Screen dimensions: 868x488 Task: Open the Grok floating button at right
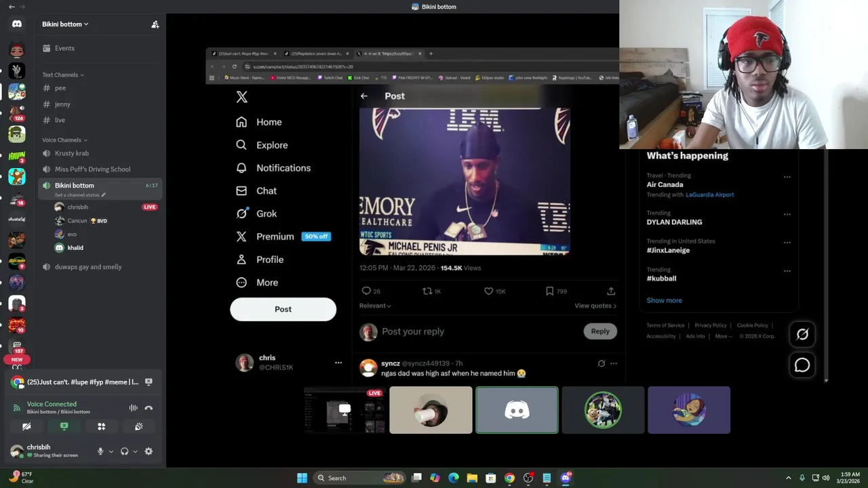click(802, 334)
